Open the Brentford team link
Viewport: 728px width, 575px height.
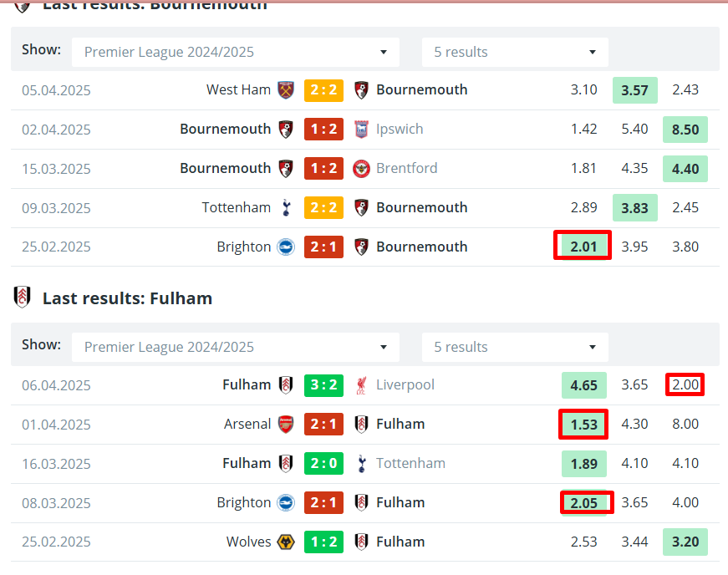(x=407, y=169)
